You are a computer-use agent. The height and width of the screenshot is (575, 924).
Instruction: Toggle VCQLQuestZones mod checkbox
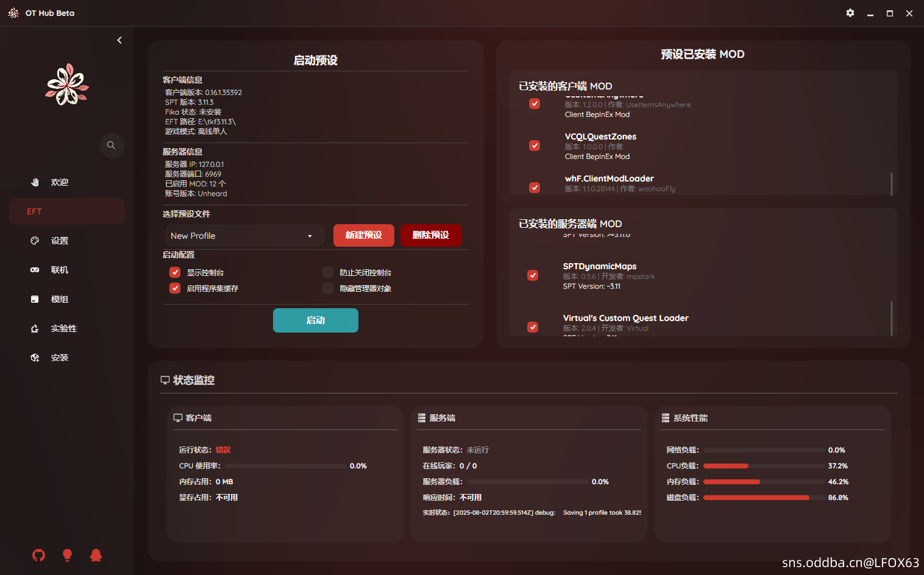(535, 146)
